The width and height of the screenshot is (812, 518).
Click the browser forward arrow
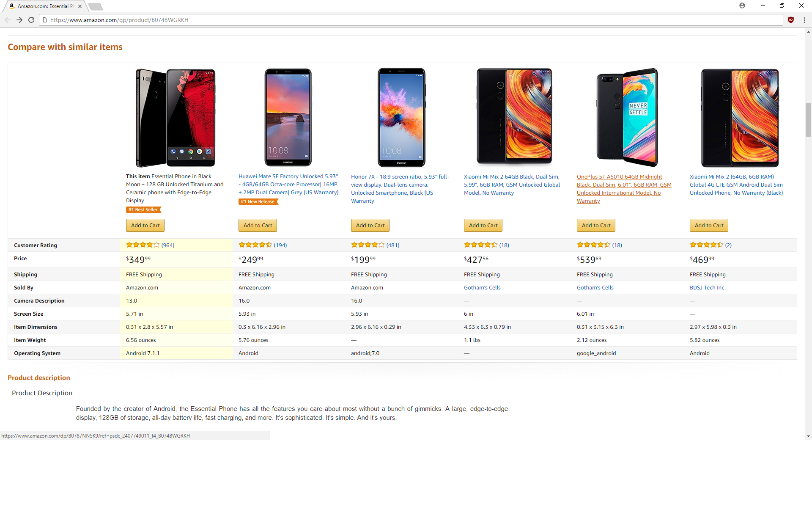coord(19,20)
